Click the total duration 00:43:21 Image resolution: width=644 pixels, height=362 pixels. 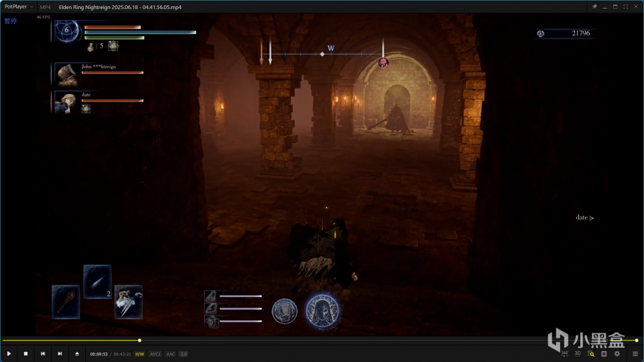click(x=122, y=354)
